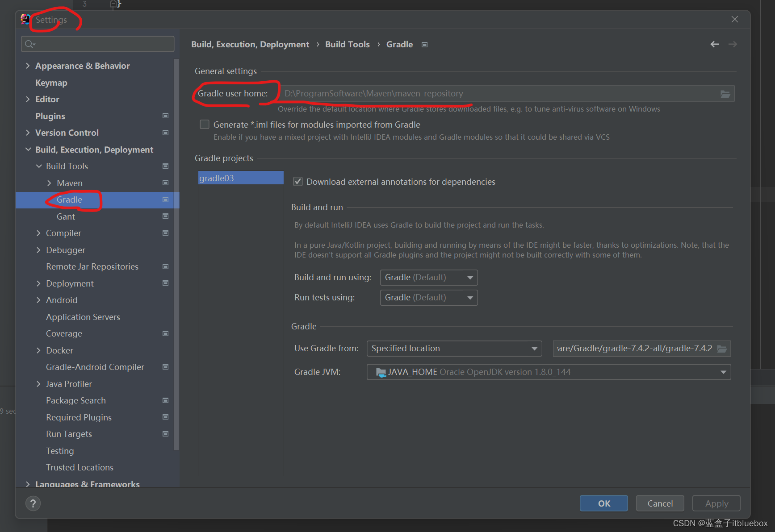Open Trusted Locations settings
Screen dimensions: 775x532
80,467
